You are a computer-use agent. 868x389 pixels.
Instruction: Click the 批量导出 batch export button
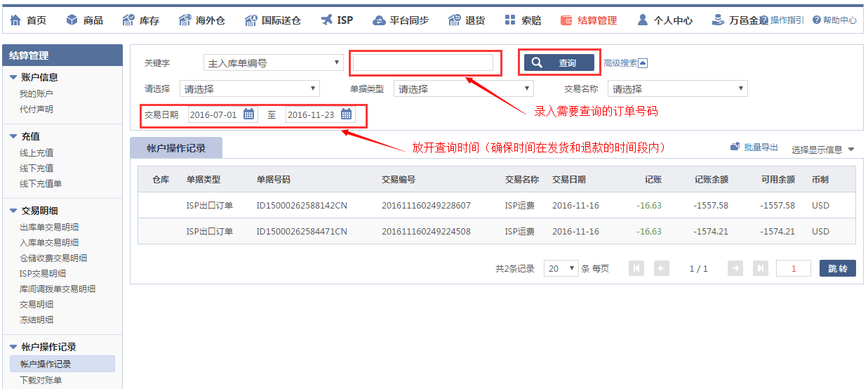point(754,147)
